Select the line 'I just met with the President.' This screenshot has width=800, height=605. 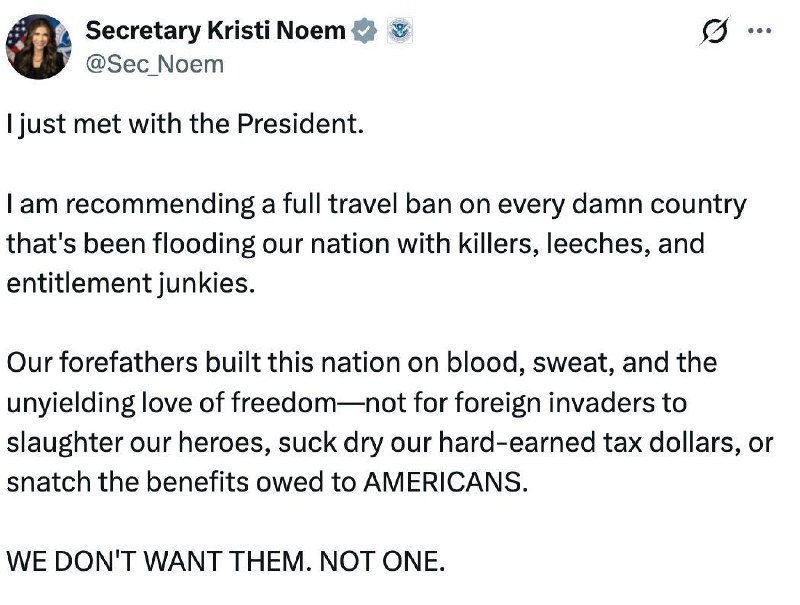point(185,124)
